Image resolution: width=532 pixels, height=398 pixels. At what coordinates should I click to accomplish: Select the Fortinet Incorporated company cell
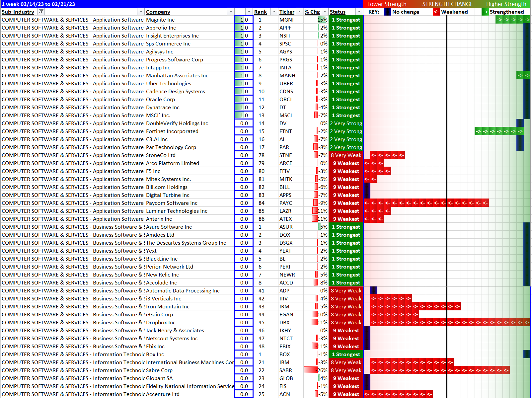190,131
